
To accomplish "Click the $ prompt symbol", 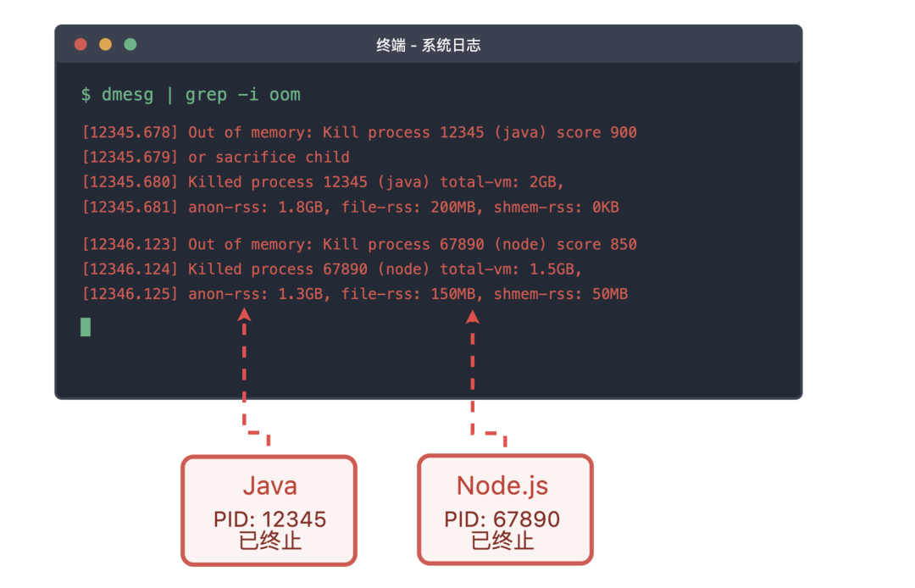I will tap(86, 94).
